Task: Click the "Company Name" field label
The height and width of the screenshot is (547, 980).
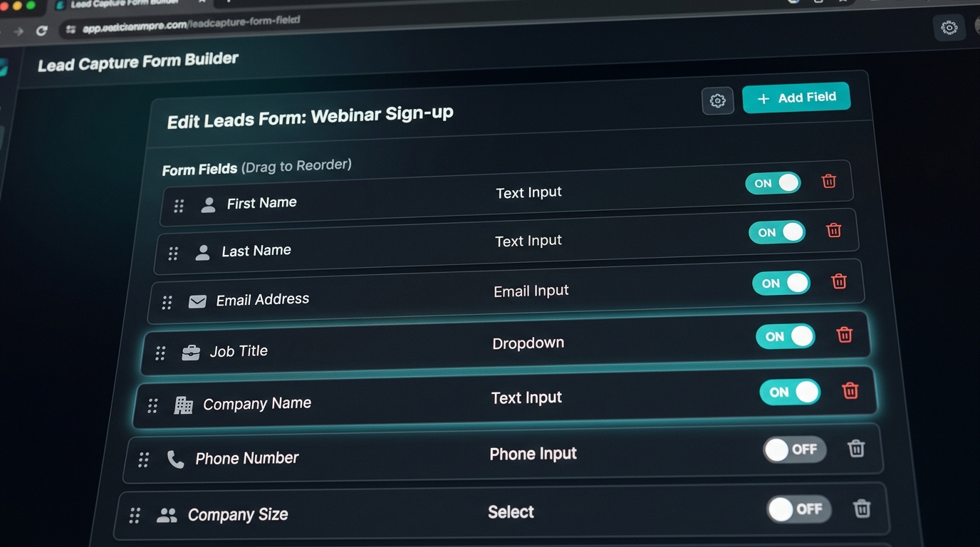Action: (257, 404)
